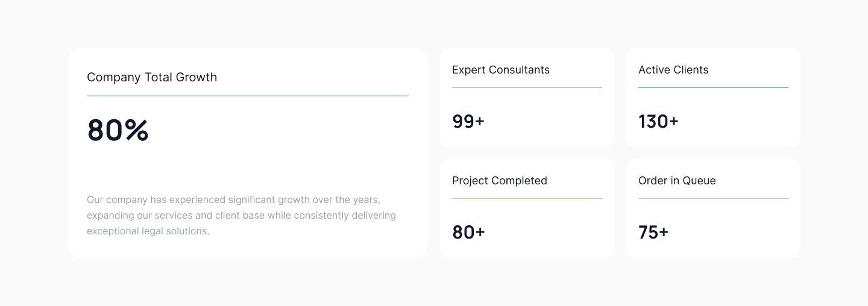Select the Order in Queue label
Viewport: 868px width, 306px height.
(x=677, y=181)
